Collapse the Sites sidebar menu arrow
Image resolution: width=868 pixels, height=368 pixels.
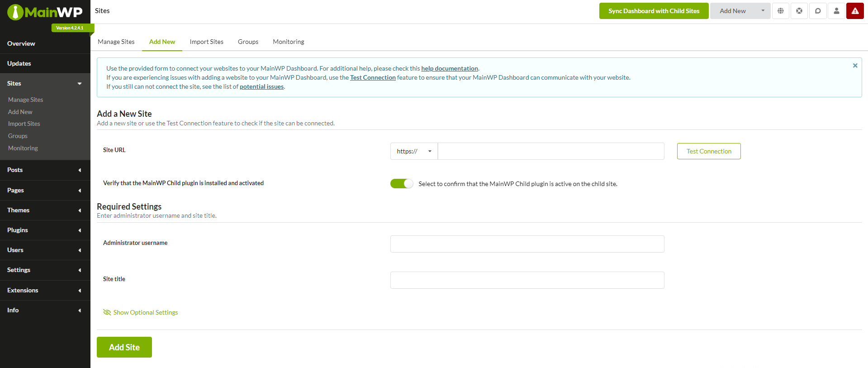pyautogui.click(x=80, y=83)
